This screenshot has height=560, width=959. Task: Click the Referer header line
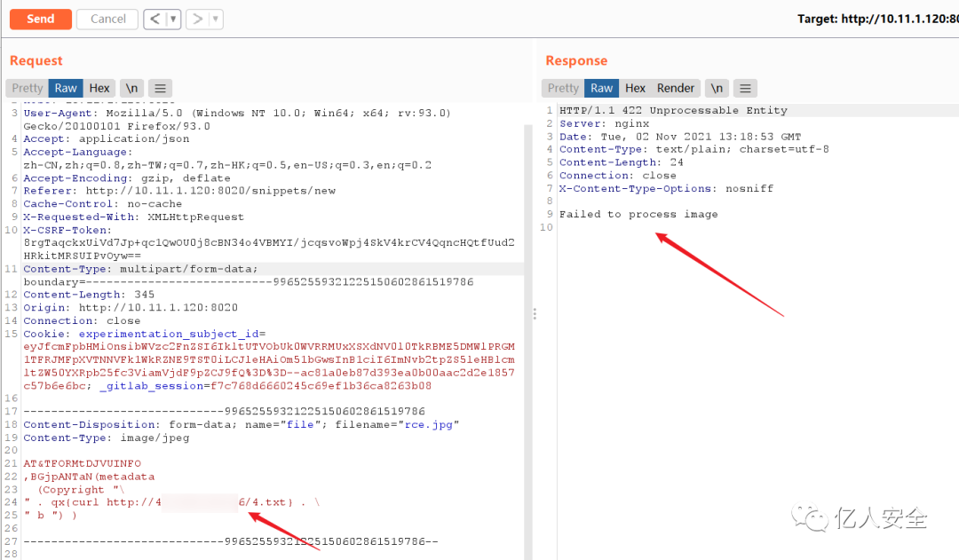(x=179, y=191)
